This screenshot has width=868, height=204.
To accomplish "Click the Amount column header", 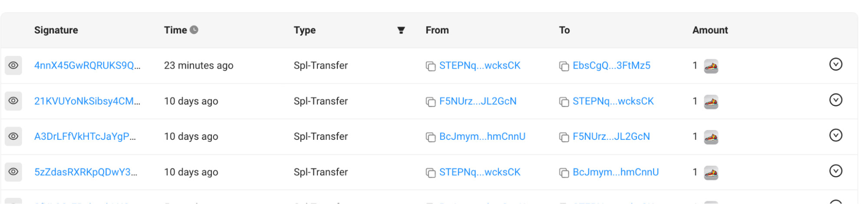I will pyautogui.click(x=710, y=30).
